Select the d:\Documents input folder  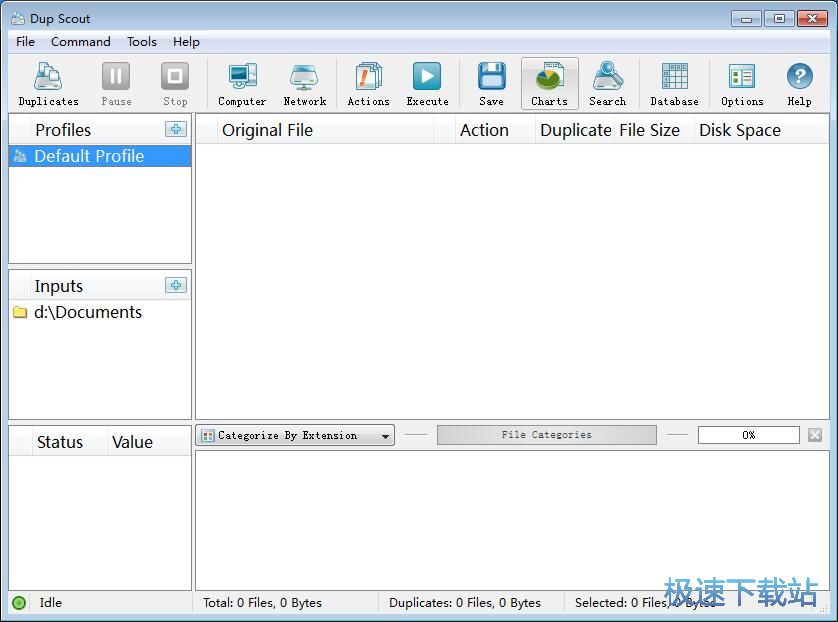(87, 312)
